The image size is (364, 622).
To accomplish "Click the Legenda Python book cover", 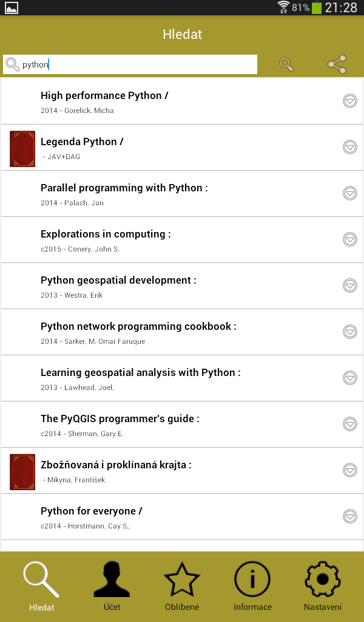I will [22, 148].
